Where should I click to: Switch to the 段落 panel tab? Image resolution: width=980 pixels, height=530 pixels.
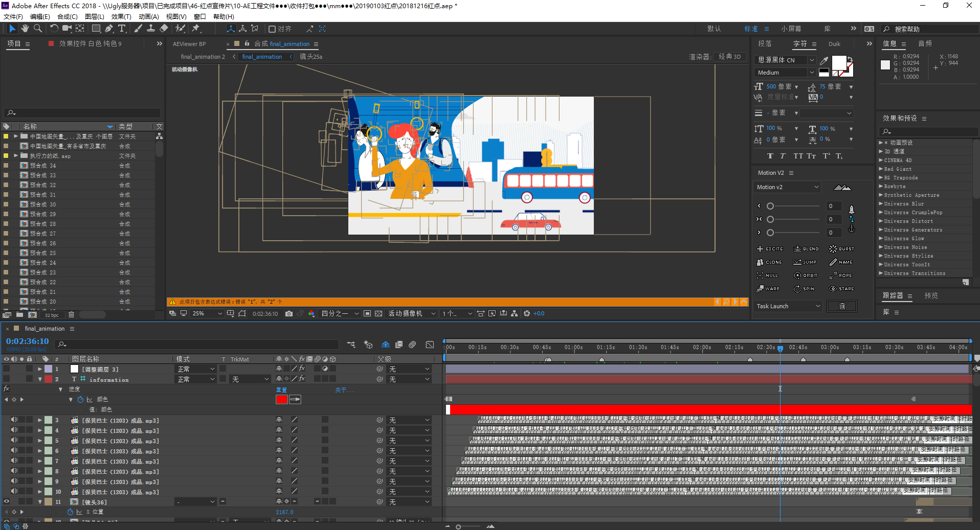[765, 43]
